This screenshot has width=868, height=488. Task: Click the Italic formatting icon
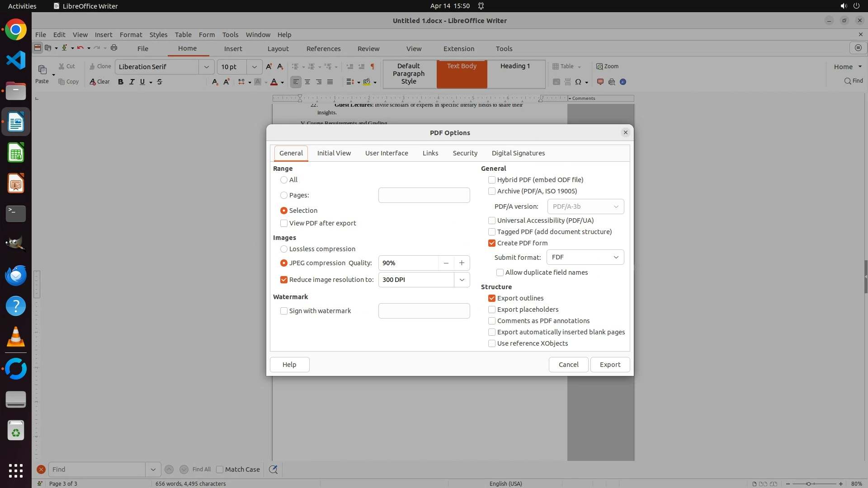[132, 82]
